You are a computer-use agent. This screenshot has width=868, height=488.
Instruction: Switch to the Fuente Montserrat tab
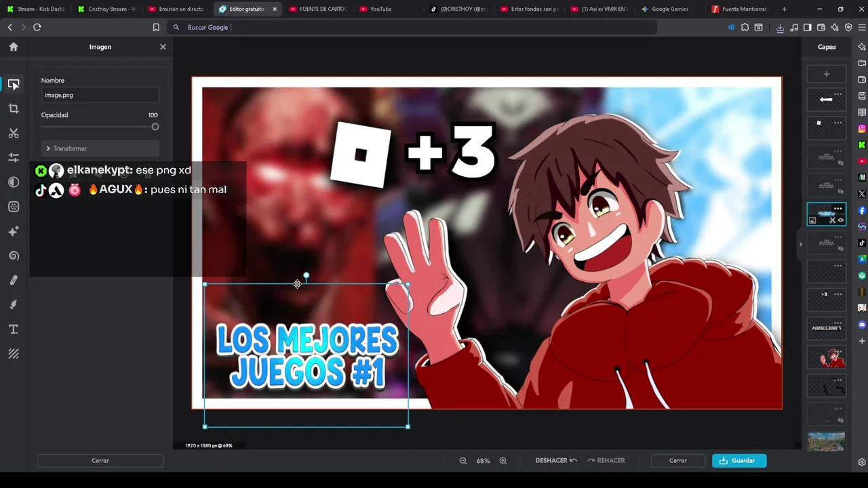click(739, 9)
